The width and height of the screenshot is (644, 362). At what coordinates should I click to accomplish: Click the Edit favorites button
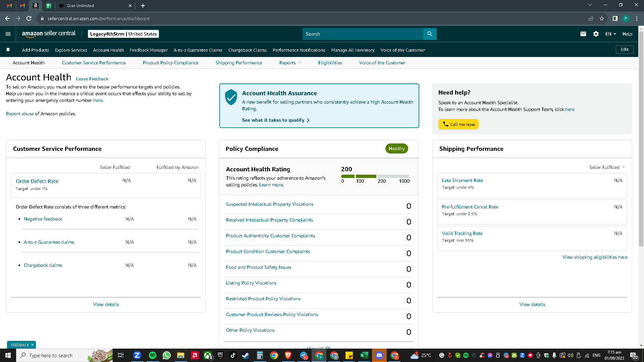coord(625,50)
